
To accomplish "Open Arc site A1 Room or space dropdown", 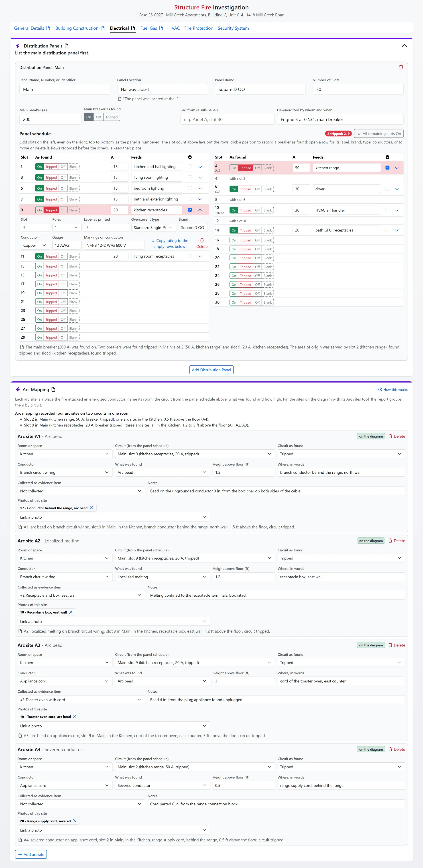I will coord(65,454).
